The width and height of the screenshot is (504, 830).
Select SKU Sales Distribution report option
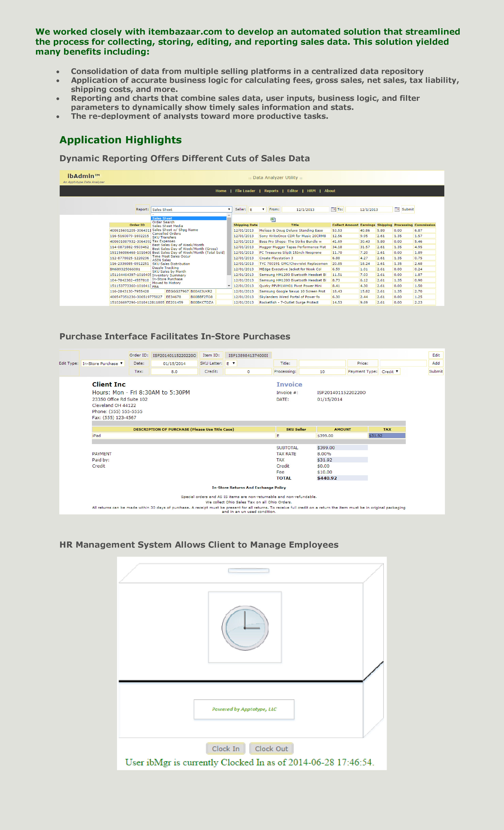tap(189, 264)
